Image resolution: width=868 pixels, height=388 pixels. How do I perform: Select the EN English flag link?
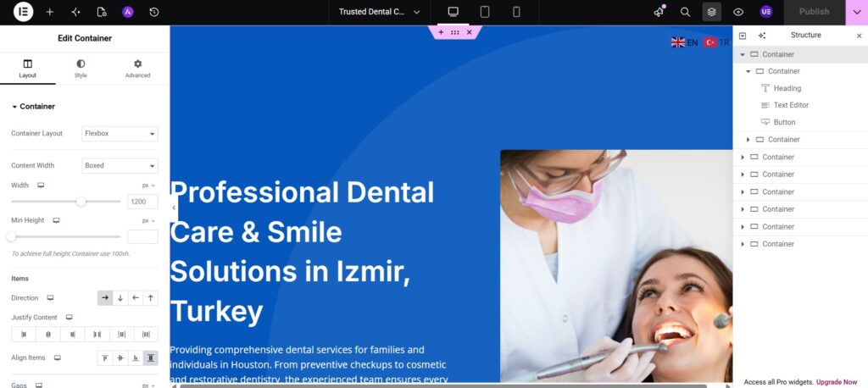(x=685, y=42)
